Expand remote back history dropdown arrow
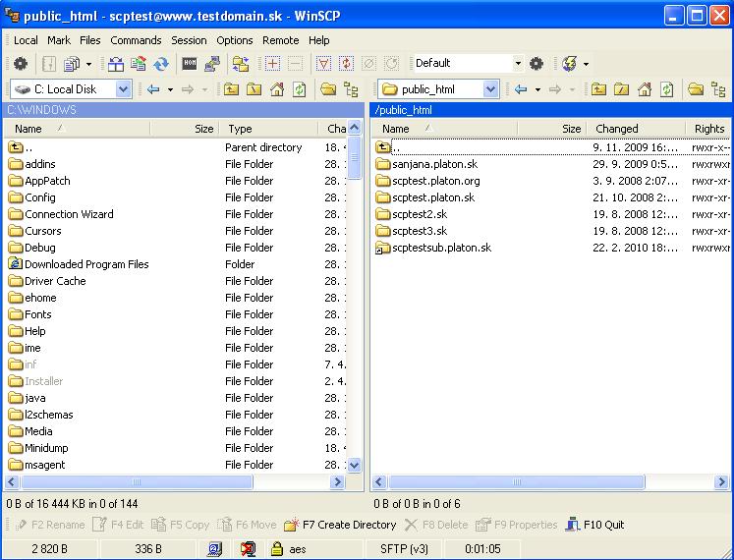734x560 pixels. point(537,89)
